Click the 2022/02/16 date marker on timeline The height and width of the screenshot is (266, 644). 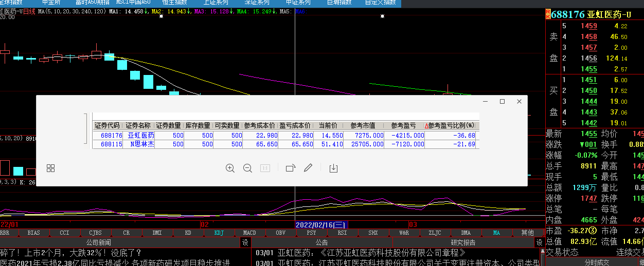click(x=321, y=224)
